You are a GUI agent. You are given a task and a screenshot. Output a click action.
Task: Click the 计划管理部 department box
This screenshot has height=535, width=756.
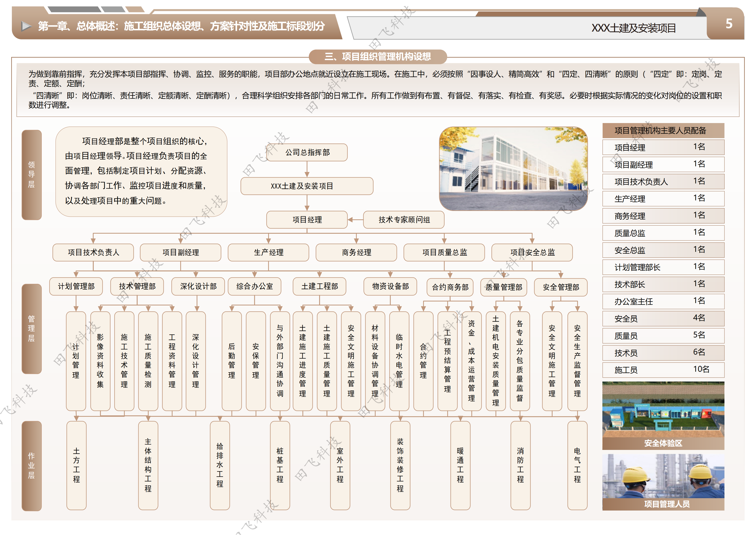tap(76, 286)
